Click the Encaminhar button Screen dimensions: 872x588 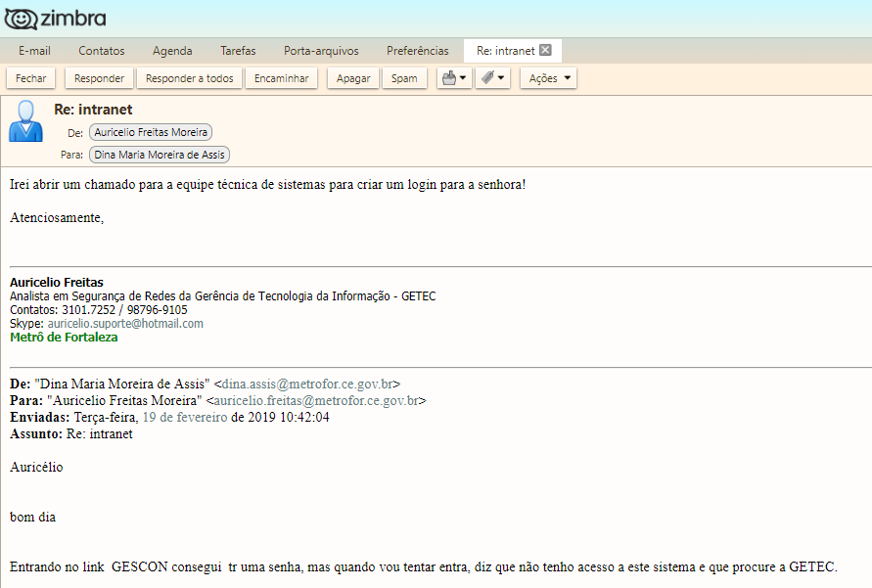(x=282, y=78)
